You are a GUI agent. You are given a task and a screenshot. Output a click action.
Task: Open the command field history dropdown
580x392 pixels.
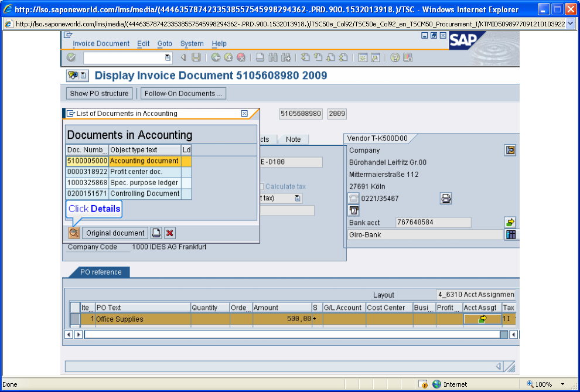point(168,57)
